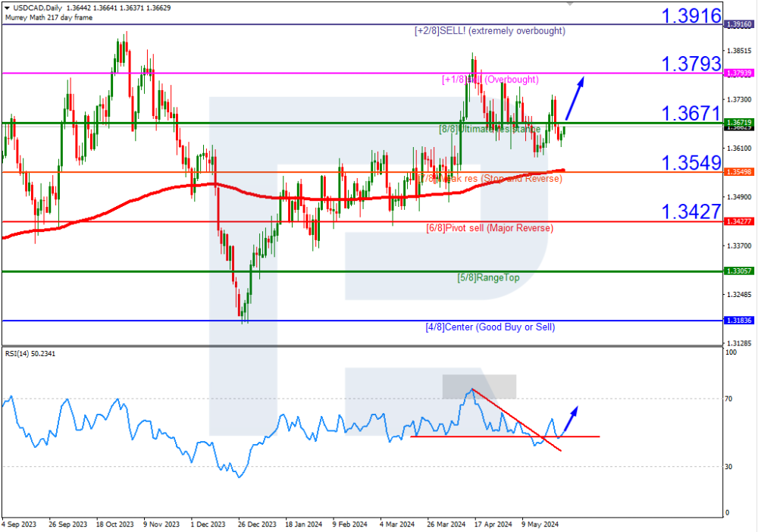Click the [+2/8]SELL! extremely overbought label
The width and height of the screenshot is (758, 532).
[490, 31]
